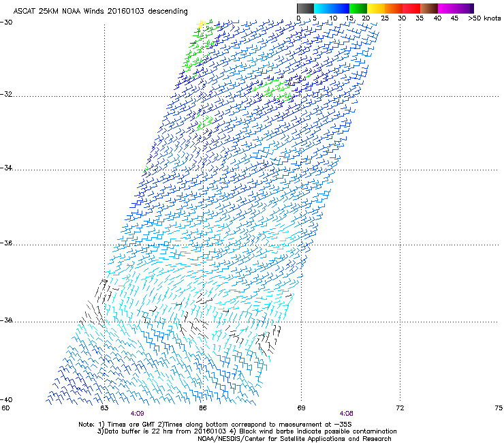Viewport: 504px width, 443px height.
Task: Click the orange 25-30 knots legend swatch
Action: click(x=394, y=8)
